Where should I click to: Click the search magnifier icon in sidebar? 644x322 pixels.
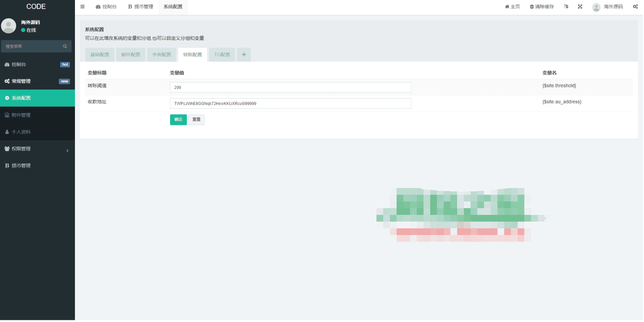pos(65,46)
